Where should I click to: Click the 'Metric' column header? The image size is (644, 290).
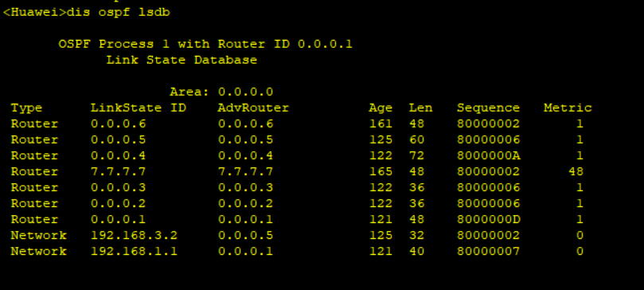pyautogui.click(x=568, y=108)
